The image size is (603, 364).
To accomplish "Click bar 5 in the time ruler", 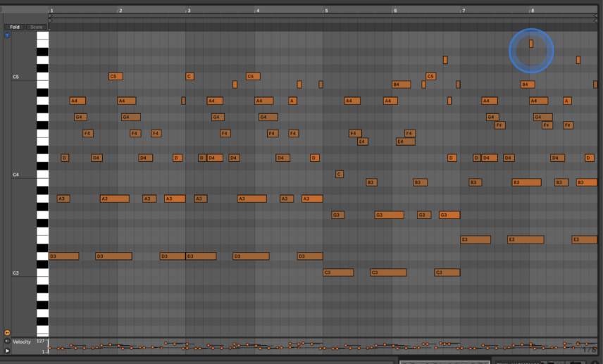I will click(x=326, y=11).
